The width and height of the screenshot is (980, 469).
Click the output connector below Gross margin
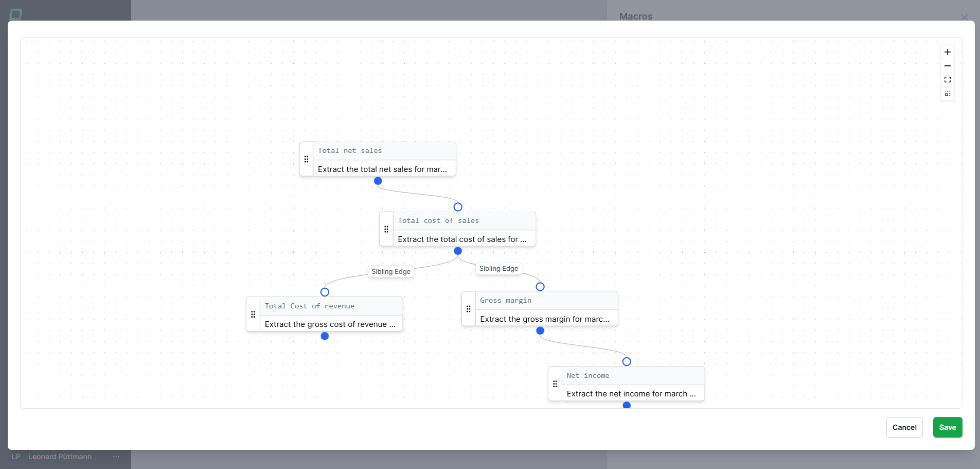(540, 331)
